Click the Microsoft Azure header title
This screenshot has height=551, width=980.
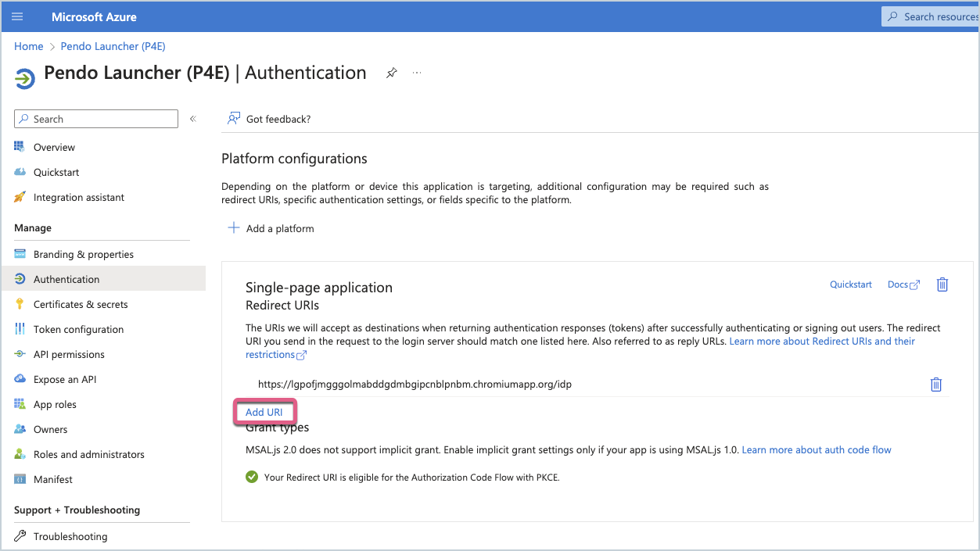94,16
